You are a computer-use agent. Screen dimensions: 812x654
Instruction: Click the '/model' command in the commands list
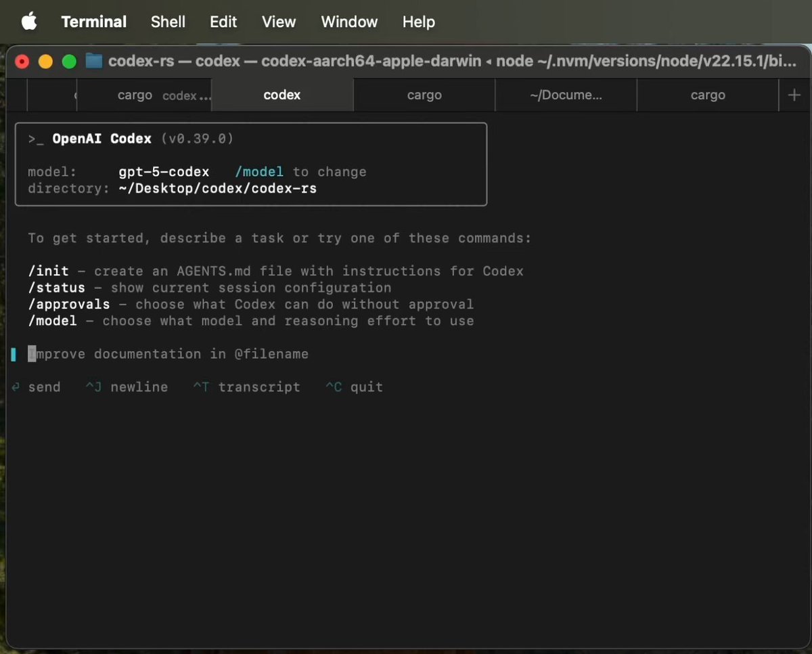(53, 321)
